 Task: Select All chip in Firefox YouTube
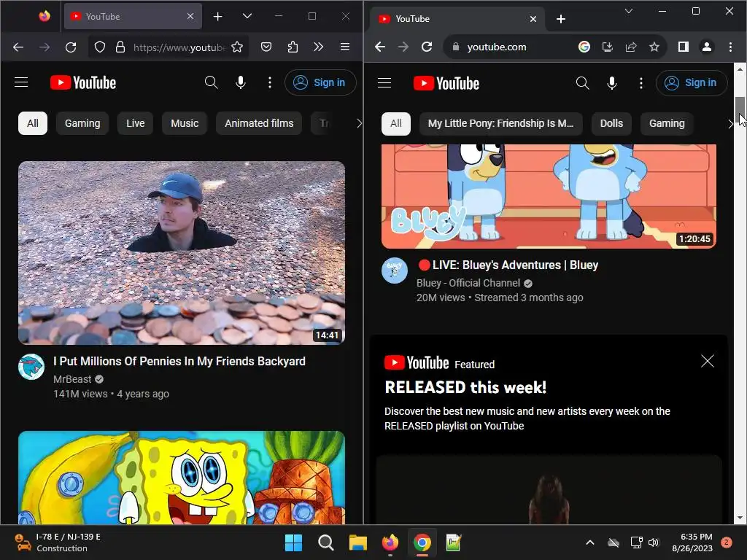(33, 123)
